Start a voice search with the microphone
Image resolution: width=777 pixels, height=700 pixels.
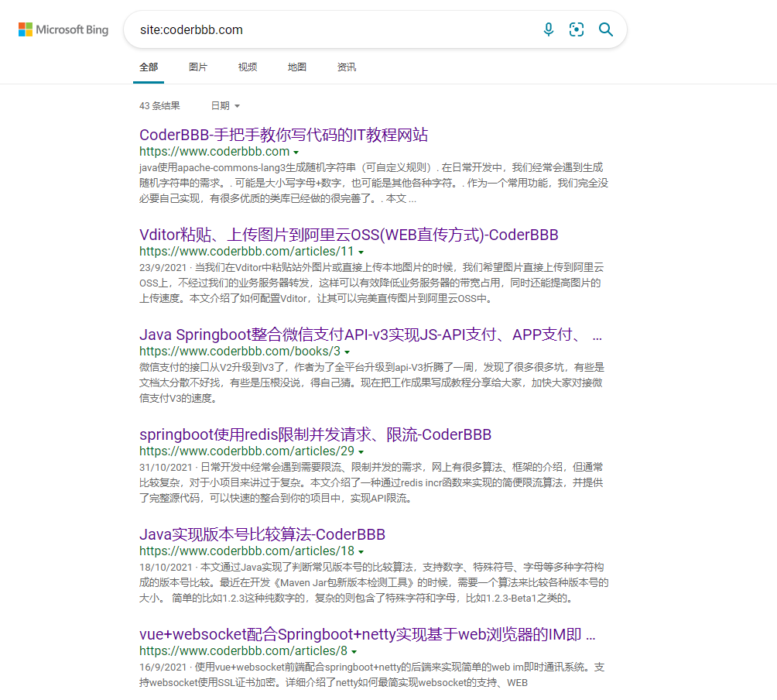coord(549,29)
